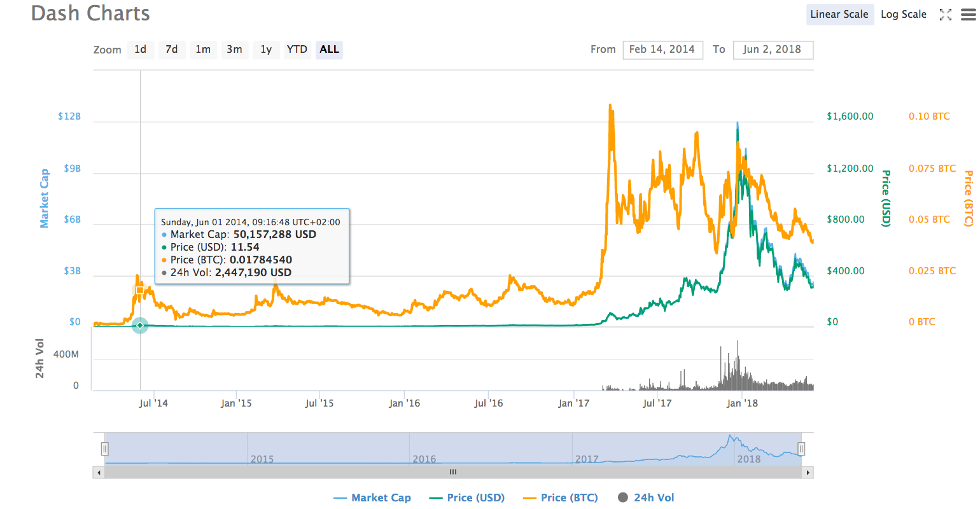
Task: Toggle 24h Vol series in legend
Action: (646, 498)
